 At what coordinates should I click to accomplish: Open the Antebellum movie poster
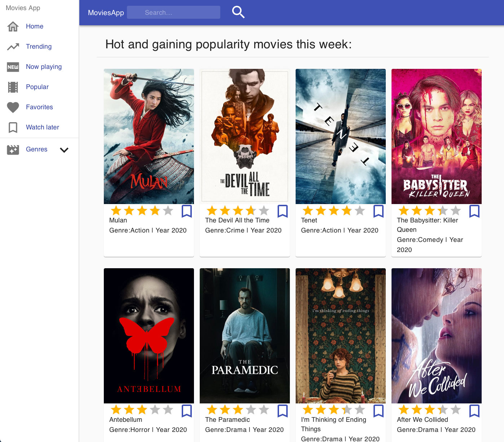[149, 336]
